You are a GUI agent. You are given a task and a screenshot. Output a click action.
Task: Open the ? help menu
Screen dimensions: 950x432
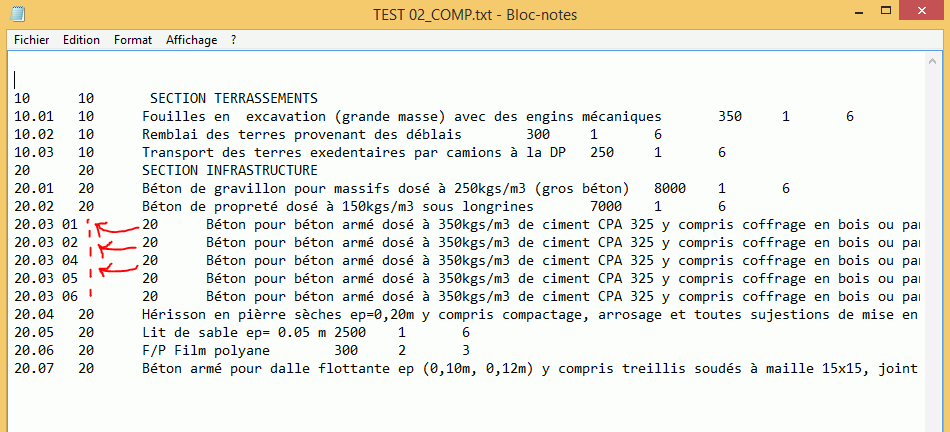pos(233,40)
